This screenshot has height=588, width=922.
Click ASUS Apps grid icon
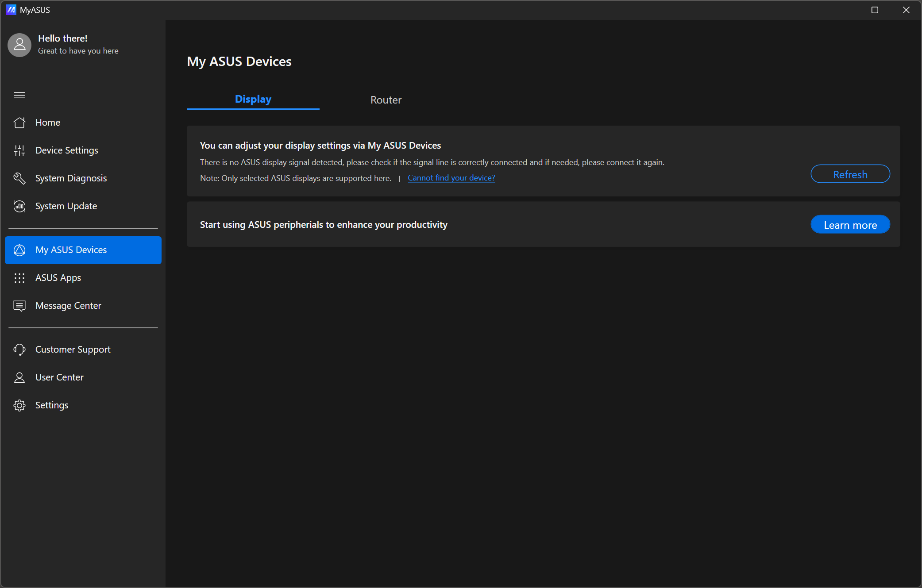[19, 278]
